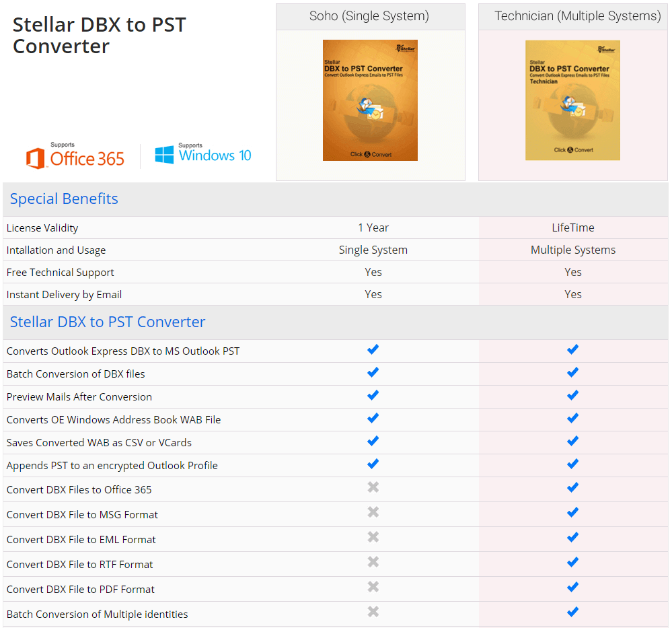
Task: Open the Free Technical Support row details
Action: pyautogui.click(x=60, y=272)
